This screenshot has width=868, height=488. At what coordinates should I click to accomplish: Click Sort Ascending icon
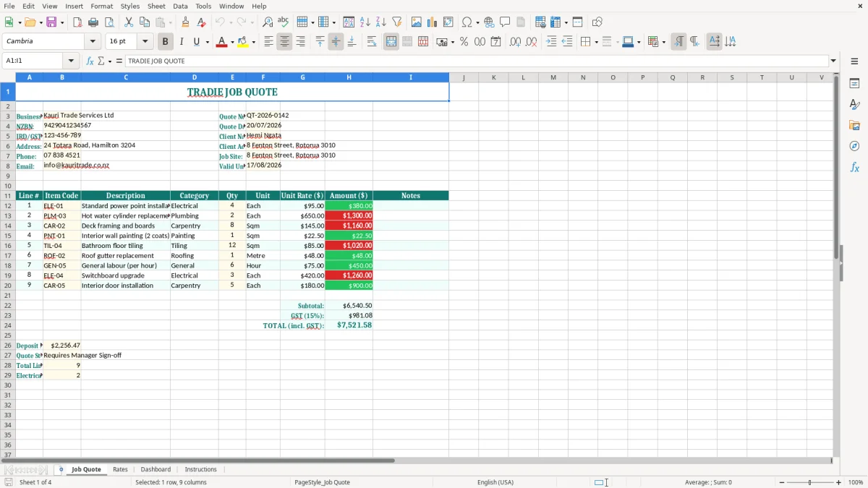point(365,22)
